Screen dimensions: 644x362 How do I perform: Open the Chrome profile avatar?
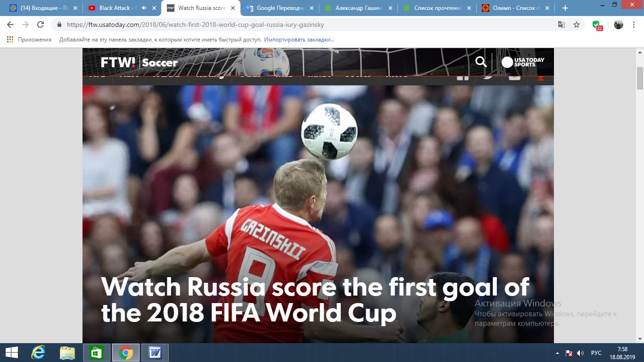618,25
